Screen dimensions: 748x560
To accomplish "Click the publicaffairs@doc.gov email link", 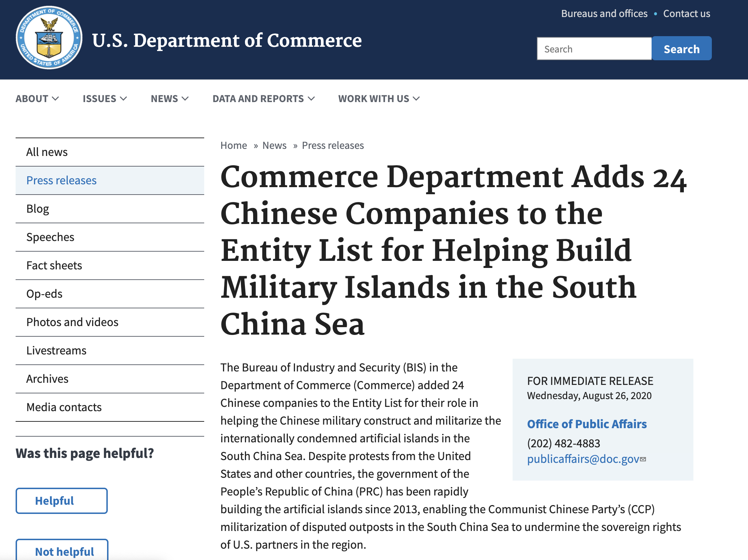I will [x=583, y=459].
